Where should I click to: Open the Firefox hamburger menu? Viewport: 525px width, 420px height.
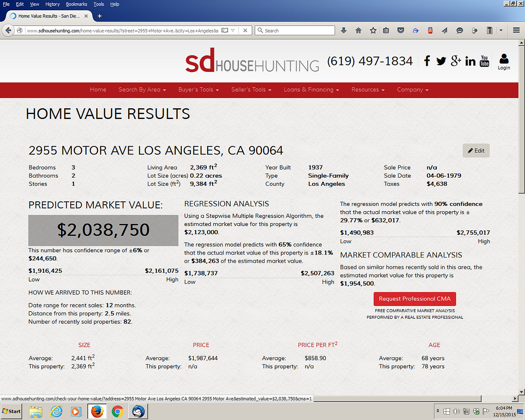pyautogui.click(x=516, y=31)
